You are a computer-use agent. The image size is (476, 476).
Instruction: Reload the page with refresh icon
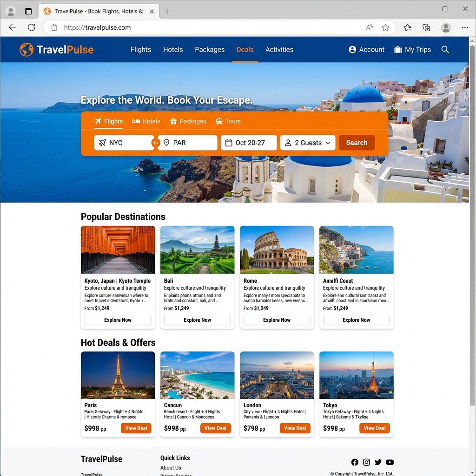click(x=32, y=27)
